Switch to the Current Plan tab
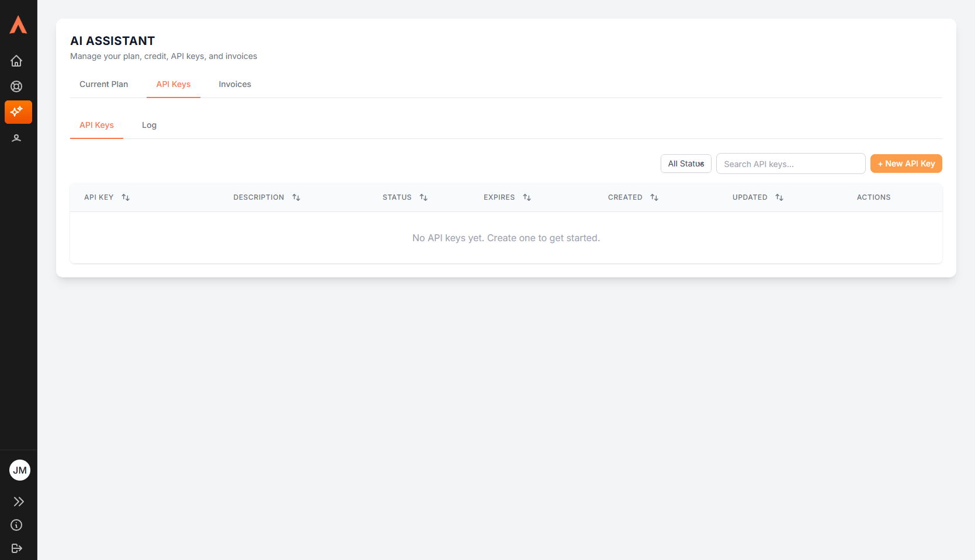975x560 pixels. pyautogui.click(x=103, y=84)
